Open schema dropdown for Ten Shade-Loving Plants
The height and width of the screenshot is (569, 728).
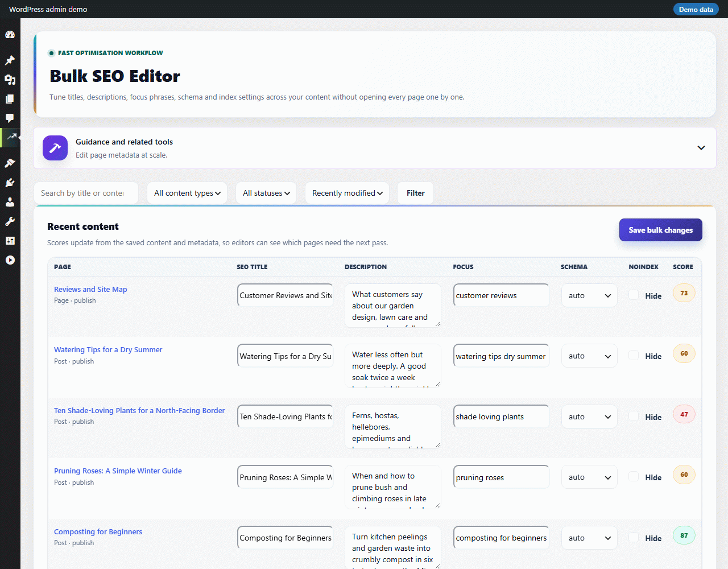(x=589, y=417)
